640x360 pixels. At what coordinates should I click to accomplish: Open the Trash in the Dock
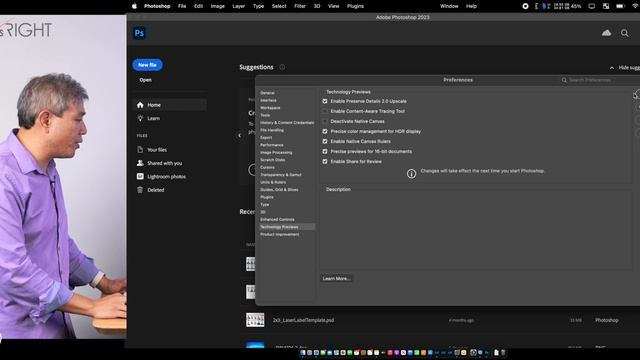pos(503,353)
